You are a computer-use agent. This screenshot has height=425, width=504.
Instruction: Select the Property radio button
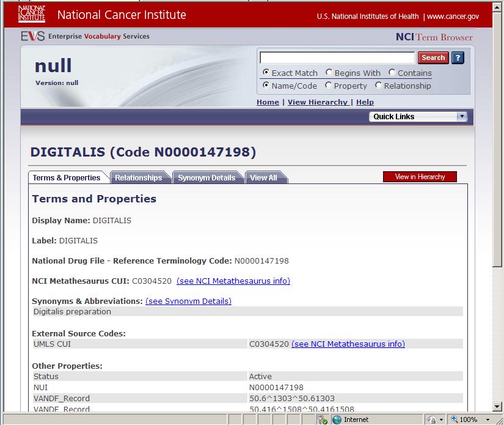point(328,85)
